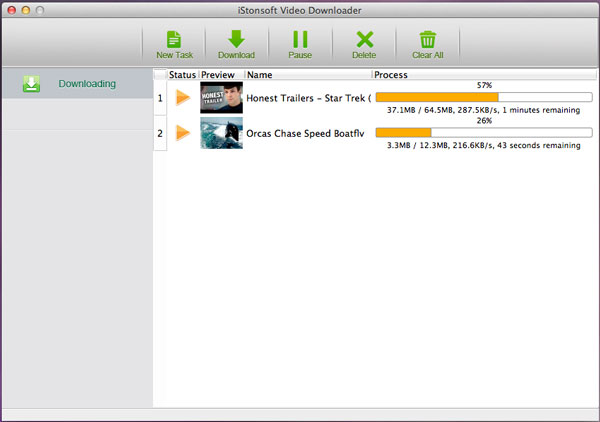
Task: Select 'Orcas Chase Speed Boatflv' name
Action: [x=305, y=134]
